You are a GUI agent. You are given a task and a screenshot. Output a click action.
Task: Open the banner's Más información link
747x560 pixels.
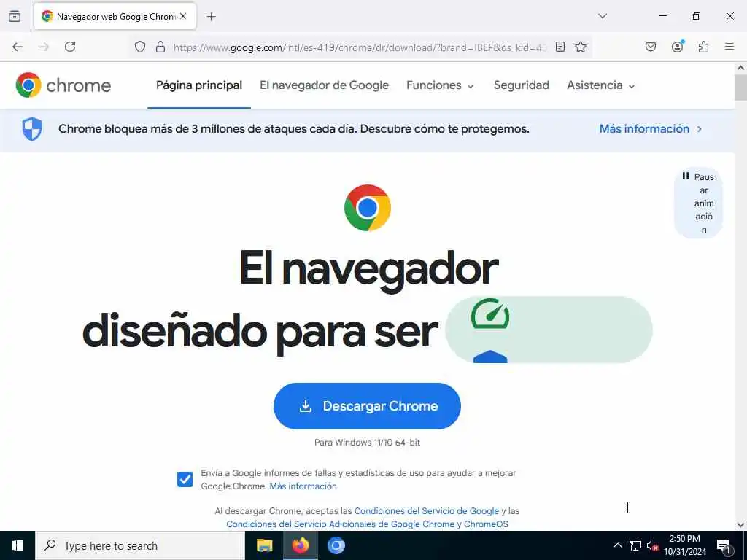click(650, 129)
